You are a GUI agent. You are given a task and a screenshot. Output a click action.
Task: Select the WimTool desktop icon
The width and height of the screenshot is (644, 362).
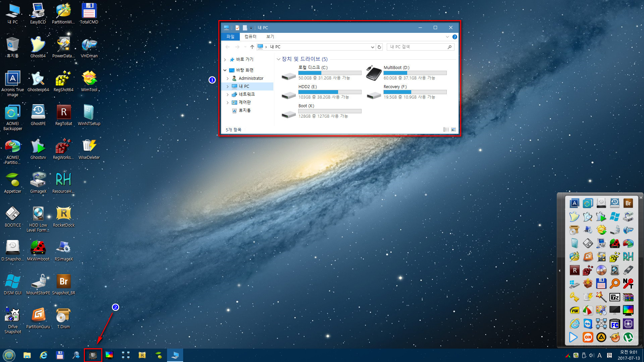tap(89, 81)
